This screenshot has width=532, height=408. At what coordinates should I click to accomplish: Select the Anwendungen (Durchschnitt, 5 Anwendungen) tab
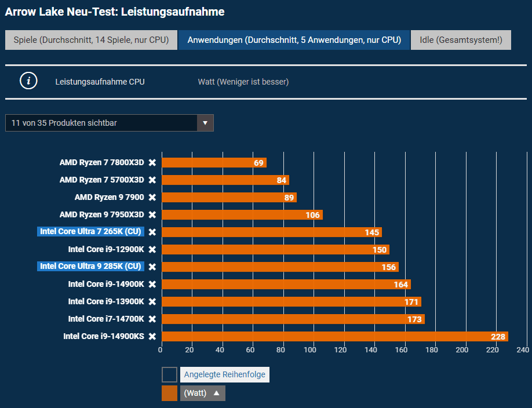point(294,40)
